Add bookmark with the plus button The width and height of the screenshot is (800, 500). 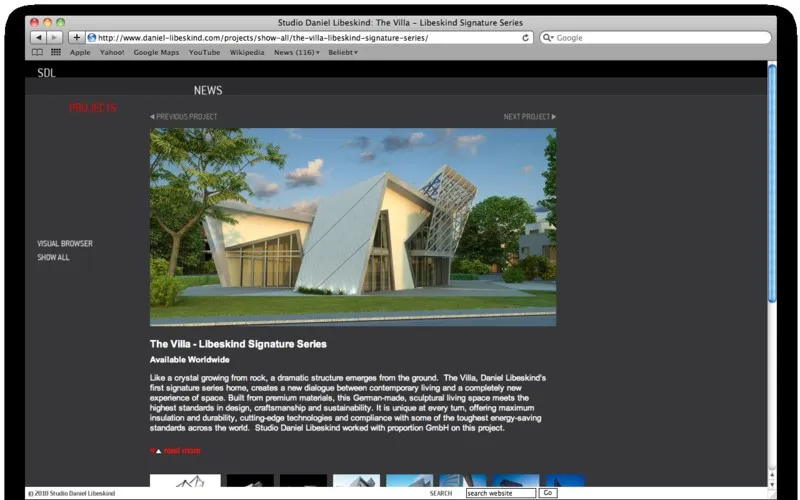76,38
